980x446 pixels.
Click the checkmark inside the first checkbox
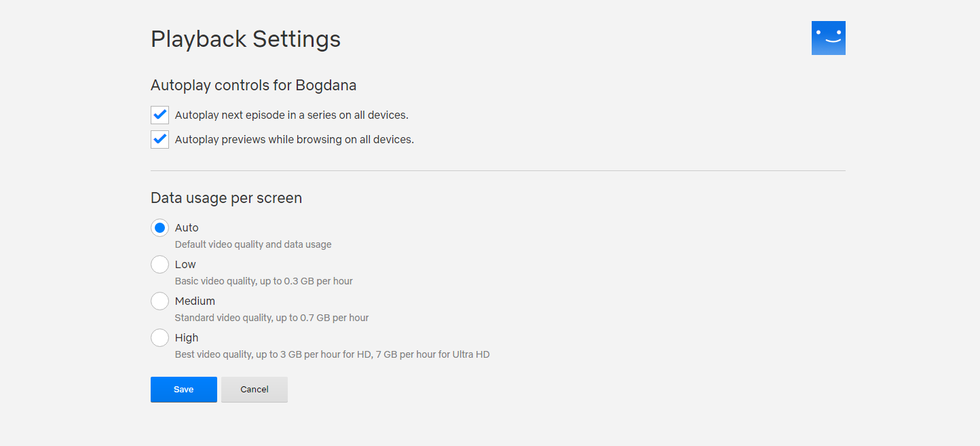pyautogui.click(x=159, y=115)
